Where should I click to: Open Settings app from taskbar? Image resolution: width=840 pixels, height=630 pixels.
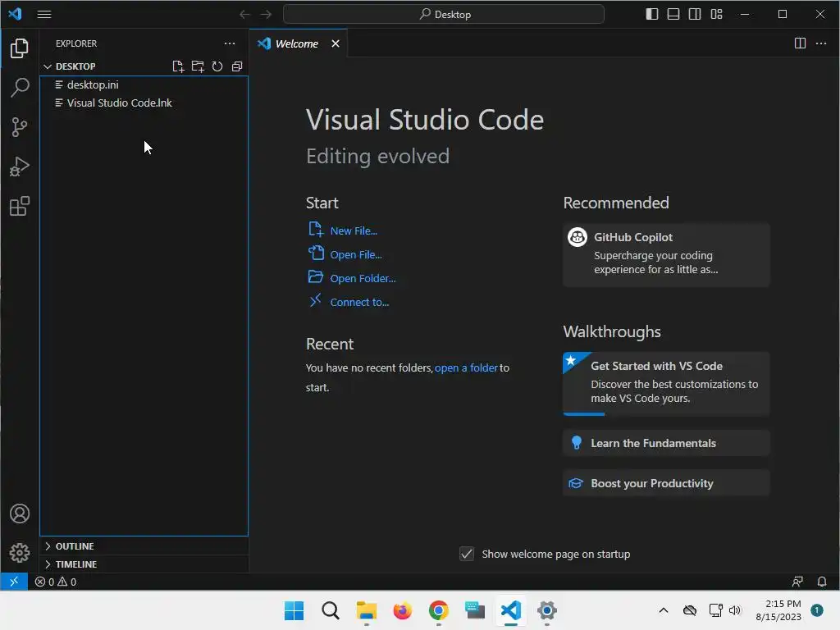tap(547, 610)
